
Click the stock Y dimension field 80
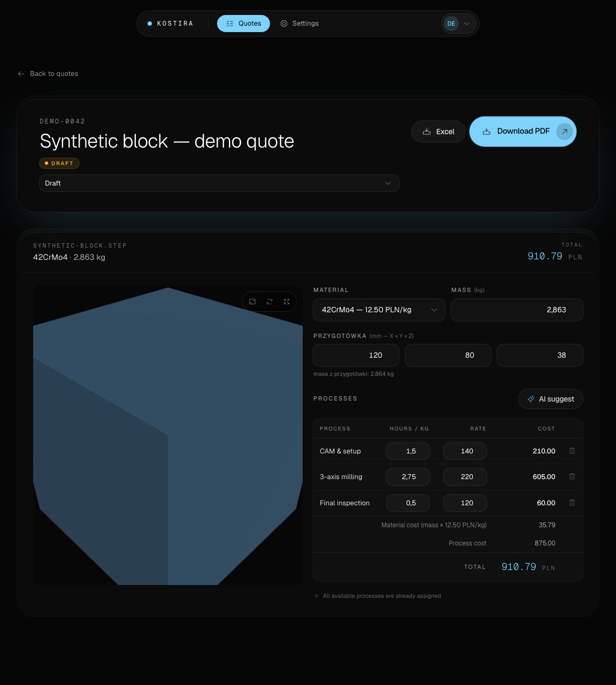coord(448,355)
